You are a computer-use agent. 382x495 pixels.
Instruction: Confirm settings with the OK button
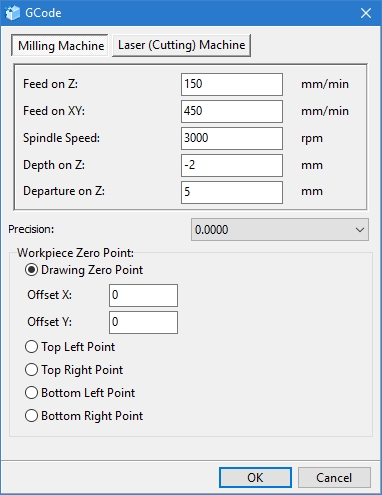click(255, 478)
